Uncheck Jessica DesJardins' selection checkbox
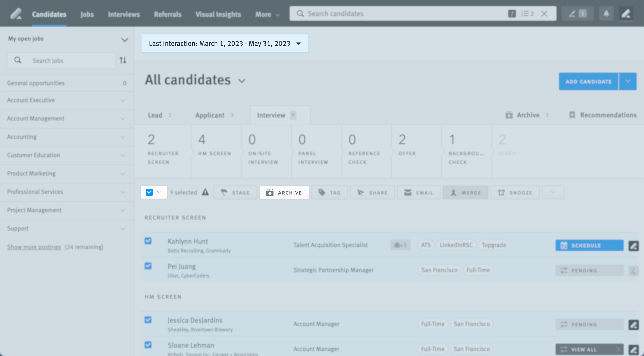The image size is (644, 356). click(148, 320)
